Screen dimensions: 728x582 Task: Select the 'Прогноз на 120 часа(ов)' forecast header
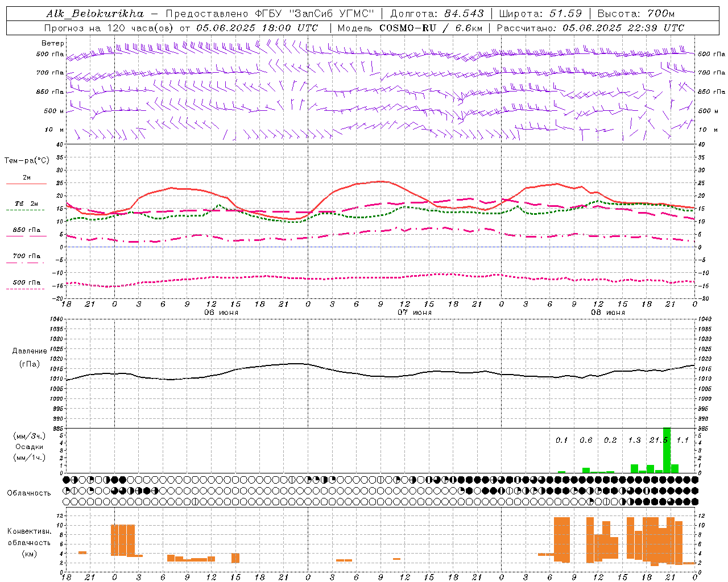click(109, 28)
